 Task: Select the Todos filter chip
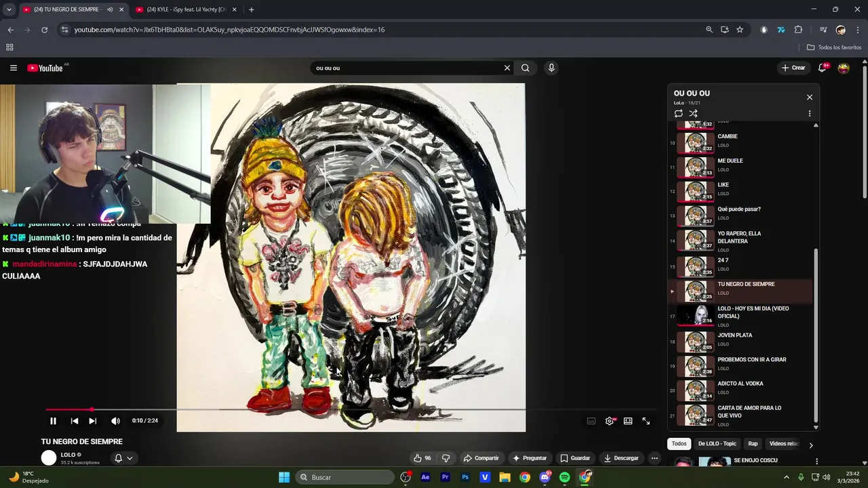pyautogui.click(x=679, y=444)
